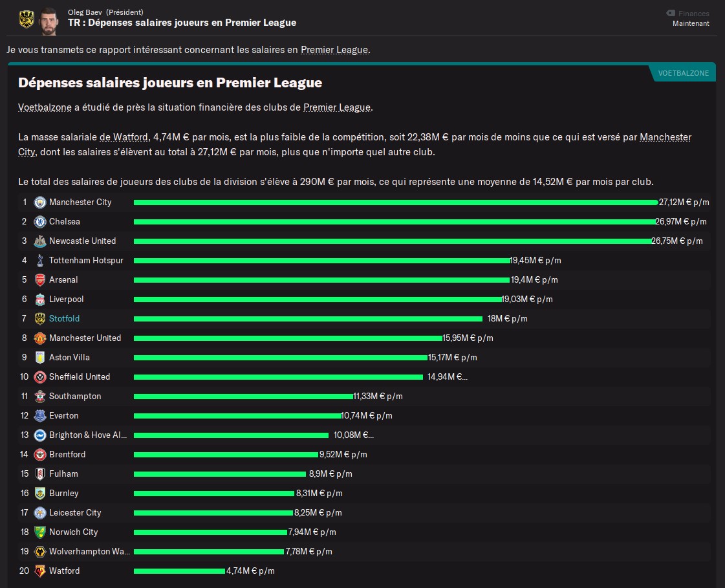Viewport: 725px width, 588px height.
Task: Open Oleg Baev's portrait photo
Action: point(49,21)
